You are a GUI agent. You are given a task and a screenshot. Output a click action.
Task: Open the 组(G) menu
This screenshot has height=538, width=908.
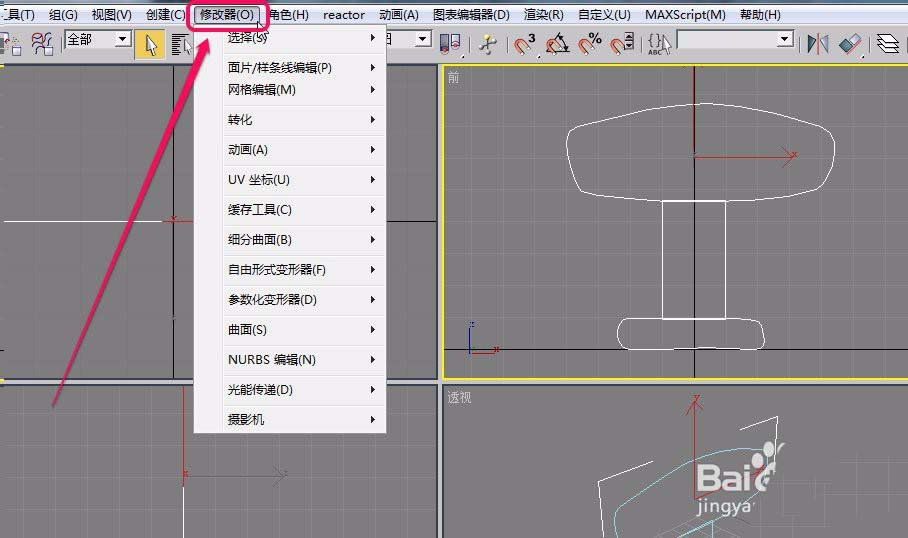(63, 15)
